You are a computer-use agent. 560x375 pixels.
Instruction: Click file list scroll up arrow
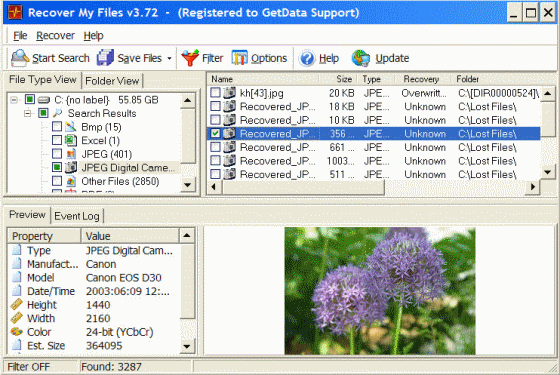[x=548, y=94]
